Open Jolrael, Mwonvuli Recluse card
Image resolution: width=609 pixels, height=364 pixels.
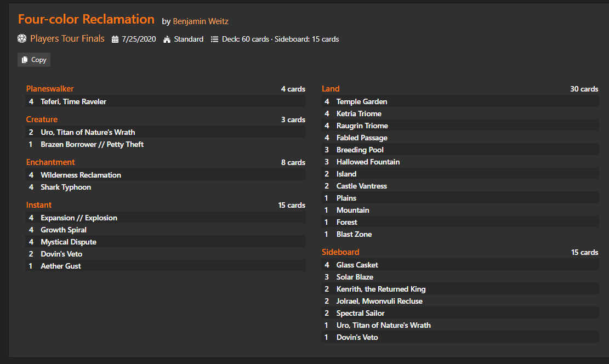point(379,300)
